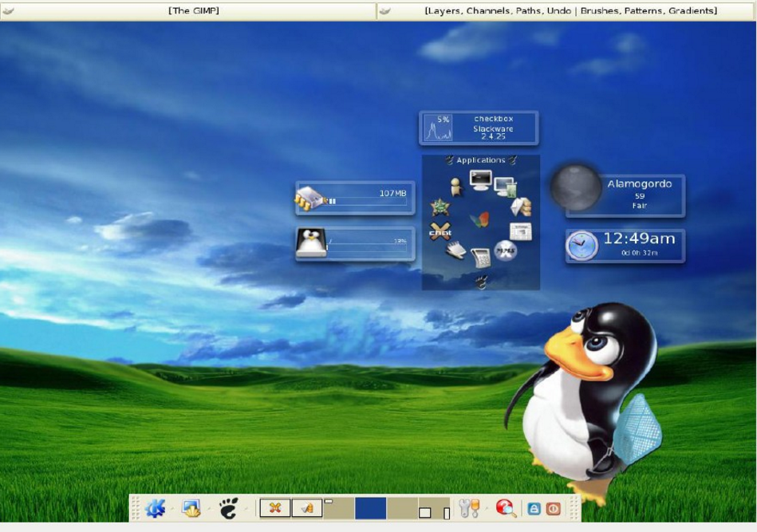Click the CPU usage graph showing 5%
The image size is (757, 532).
(438, 128)
